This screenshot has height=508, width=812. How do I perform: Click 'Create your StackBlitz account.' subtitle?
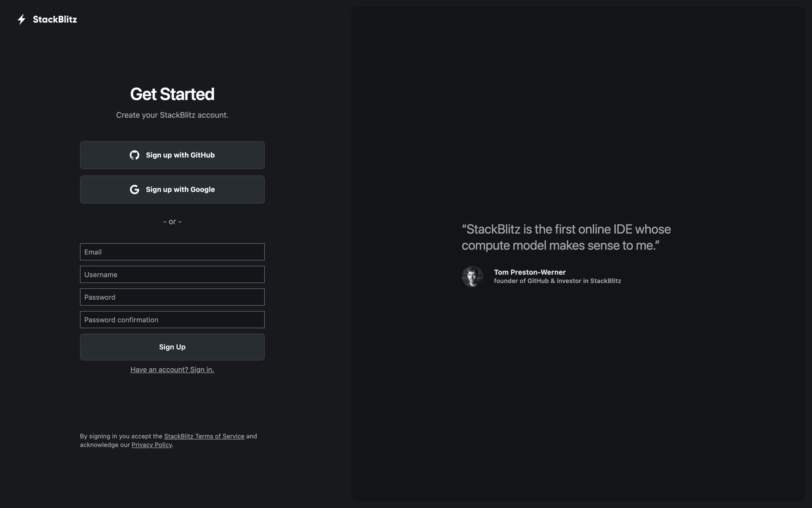coord(172,115)
